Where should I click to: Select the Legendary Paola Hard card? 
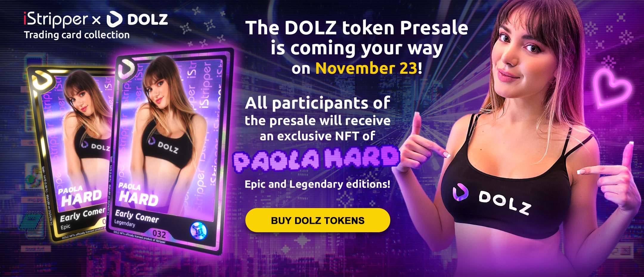(170, 151)
